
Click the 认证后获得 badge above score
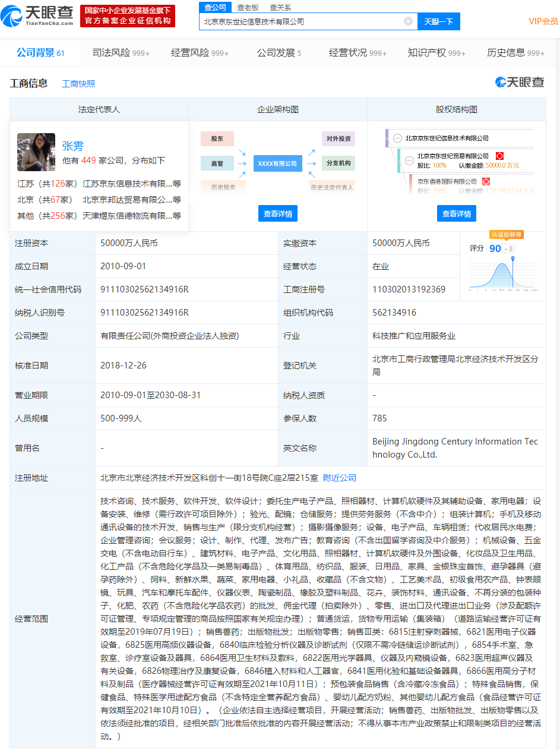click(x=506, y=235)
